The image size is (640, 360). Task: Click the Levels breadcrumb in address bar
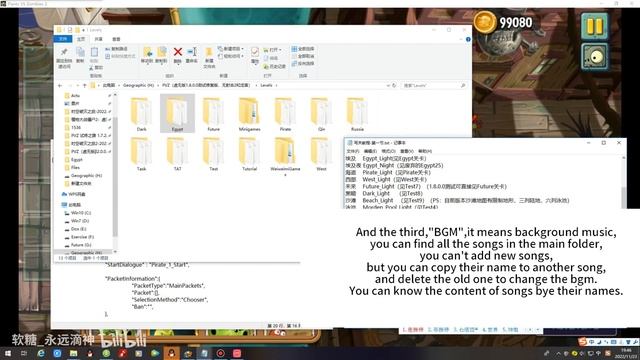click(x=266, y=85)
